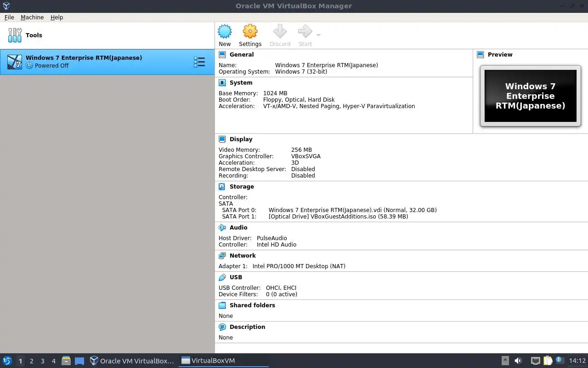Select the Windows 7 Enterprise RTM(Japanese) VM entry

click(107, 62)
